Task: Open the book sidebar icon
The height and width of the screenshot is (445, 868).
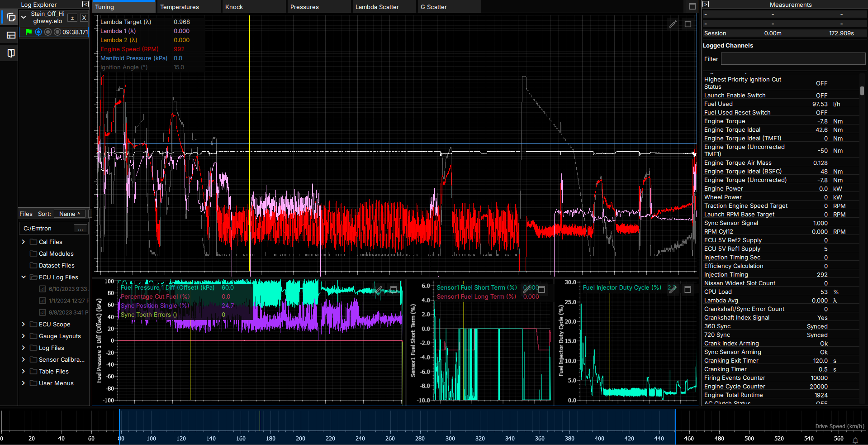Action: point(11,53)
